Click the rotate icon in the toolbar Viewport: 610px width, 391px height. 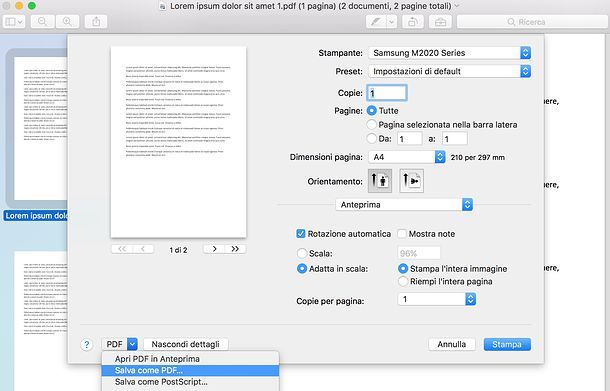pos(413,22)
